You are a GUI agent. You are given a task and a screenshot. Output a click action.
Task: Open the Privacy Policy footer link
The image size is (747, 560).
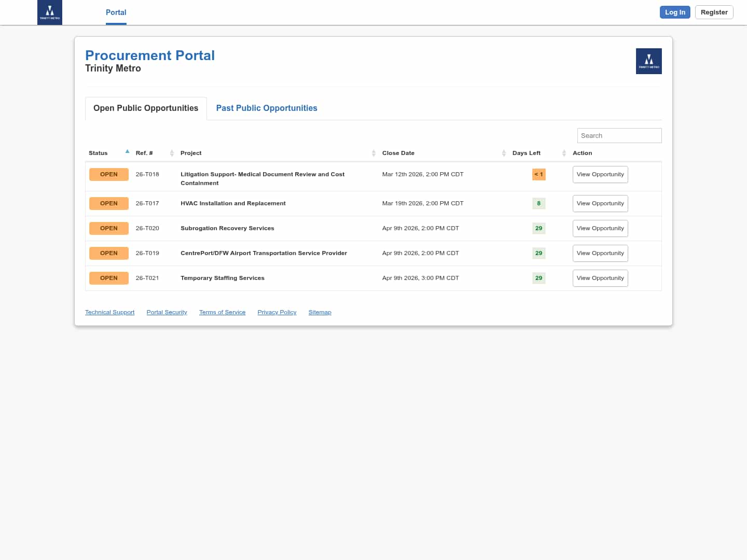pos(277,313)
